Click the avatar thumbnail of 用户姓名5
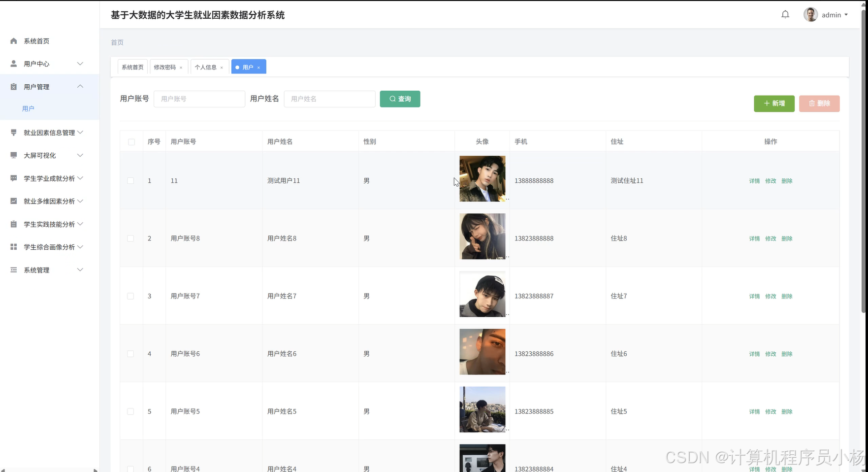 click(x=482, y=409)
